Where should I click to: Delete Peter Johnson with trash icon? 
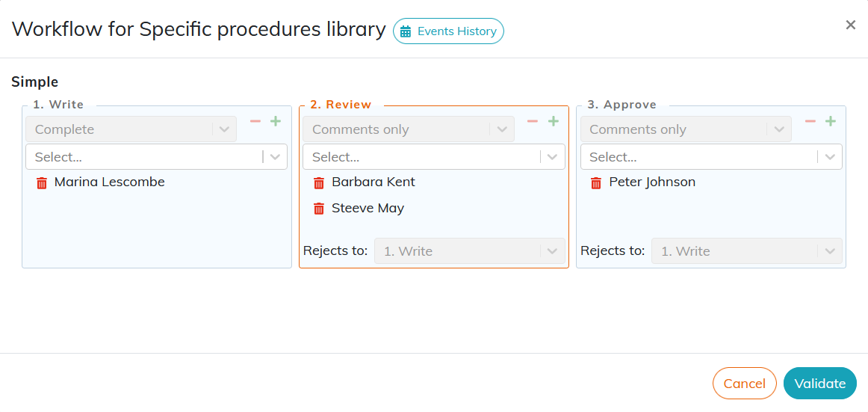click(x=596, y=182)
